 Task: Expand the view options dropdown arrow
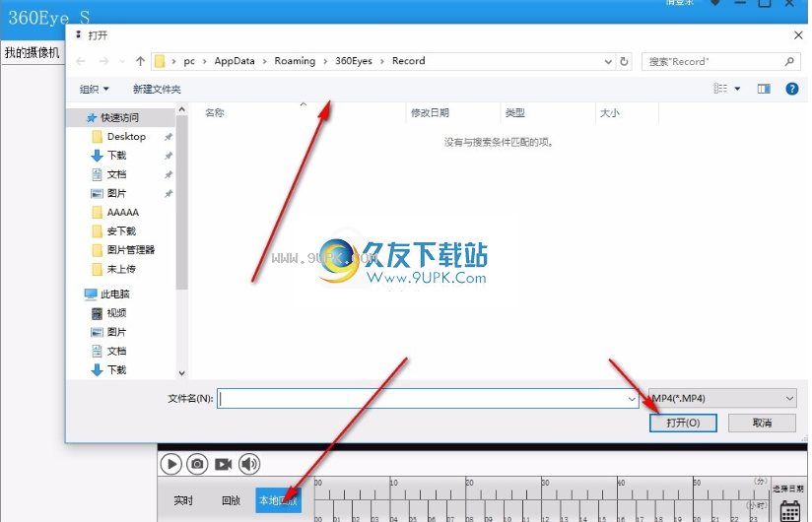pyautogui.click(x=737, y=89)
